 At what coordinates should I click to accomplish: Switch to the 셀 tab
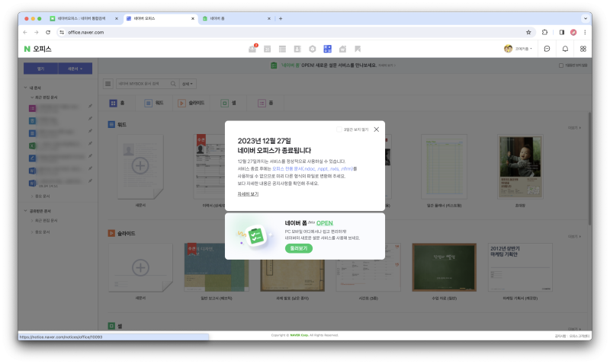(228, 103)
